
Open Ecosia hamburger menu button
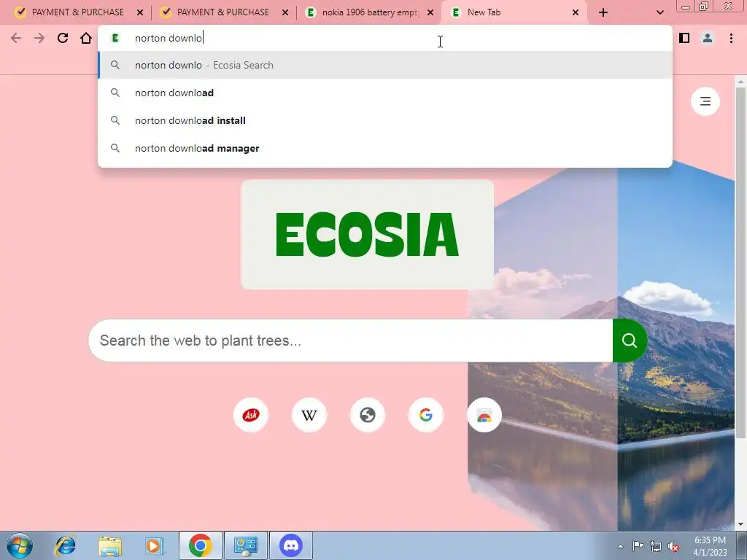[705, 101]
